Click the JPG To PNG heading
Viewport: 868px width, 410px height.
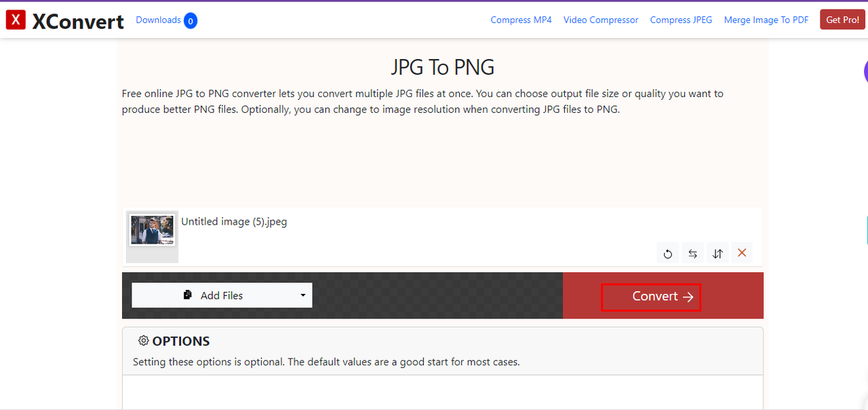point(443,67)
